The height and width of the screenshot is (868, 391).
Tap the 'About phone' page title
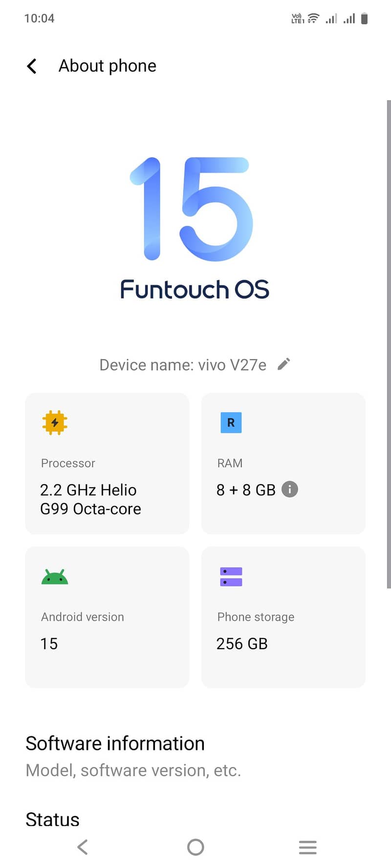[x=108, y=65]
